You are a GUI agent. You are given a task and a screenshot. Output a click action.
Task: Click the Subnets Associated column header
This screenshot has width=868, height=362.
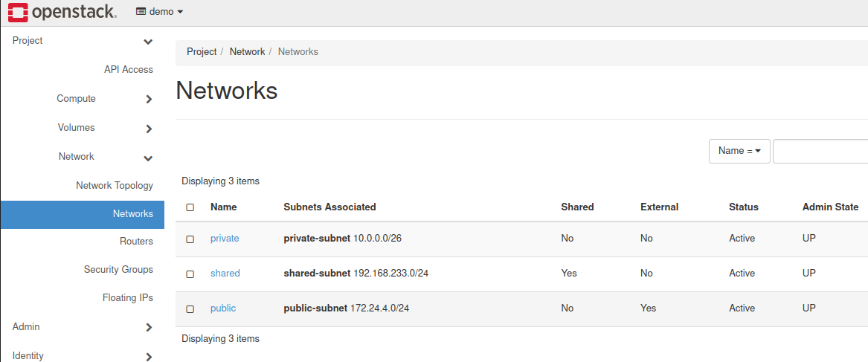click(330, 207)
